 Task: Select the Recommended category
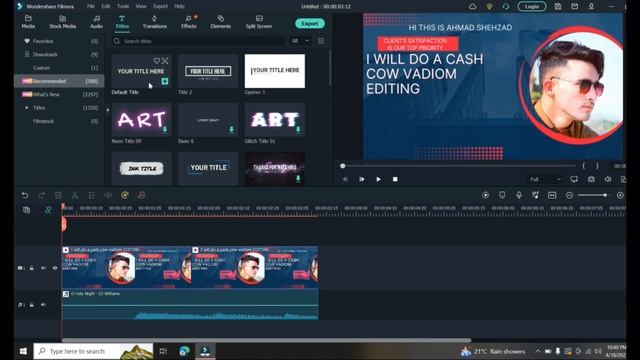coord(60,81)
